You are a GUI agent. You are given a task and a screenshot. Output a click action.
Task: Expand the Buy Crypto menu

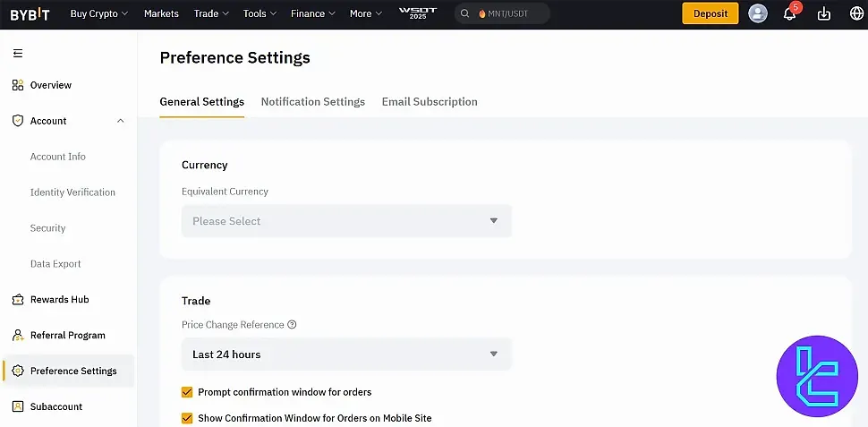[x=98, y=13]
